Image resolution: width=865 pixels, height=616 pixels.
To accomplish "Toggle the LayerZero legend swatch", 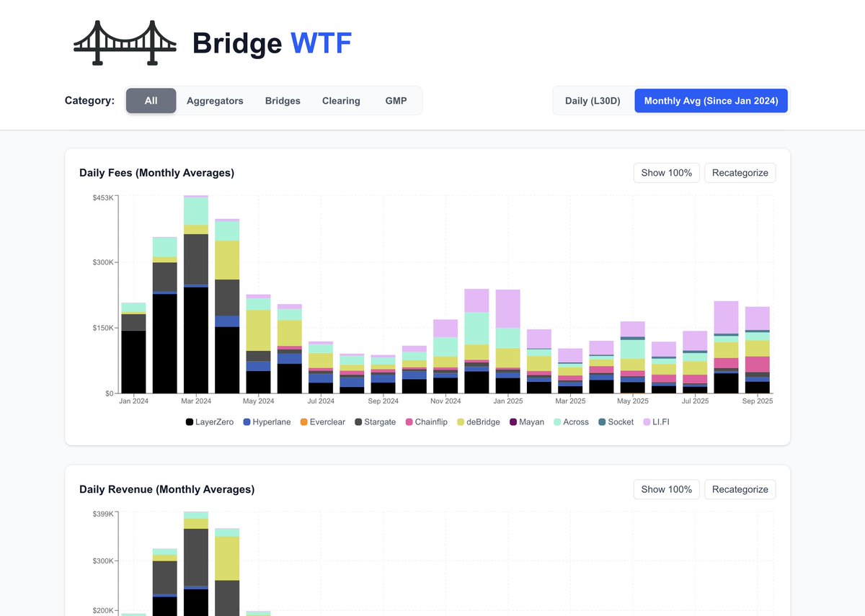I will (x=190, y=422).
